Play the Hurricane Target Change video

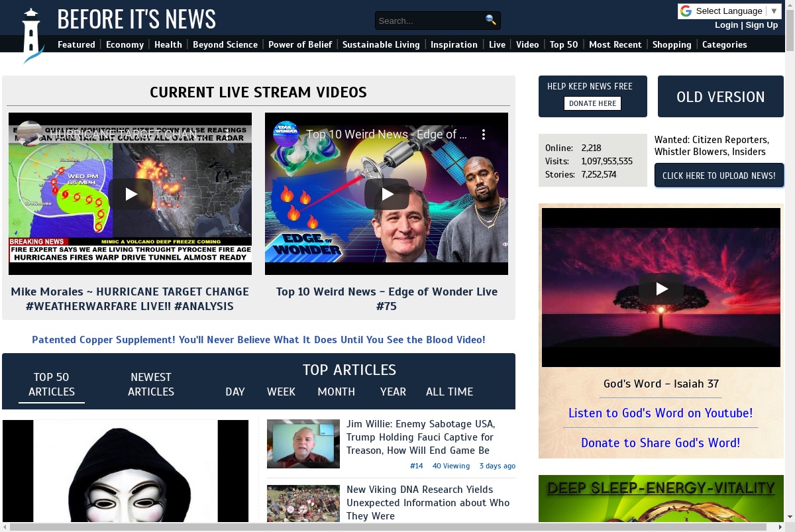[x=131, y=194]
